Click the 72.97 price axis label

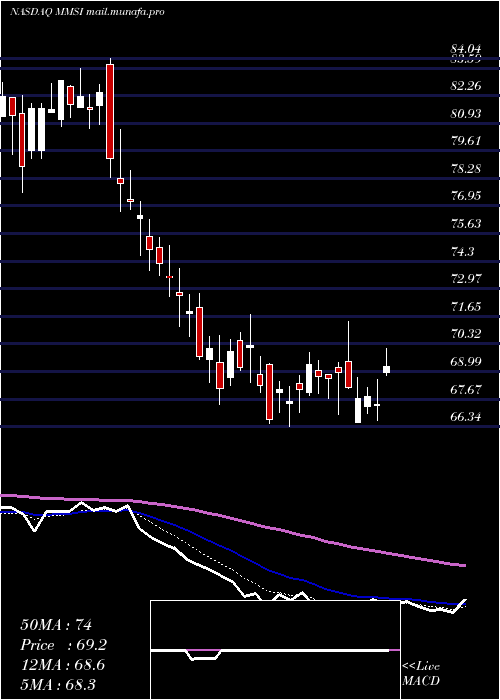466,279
